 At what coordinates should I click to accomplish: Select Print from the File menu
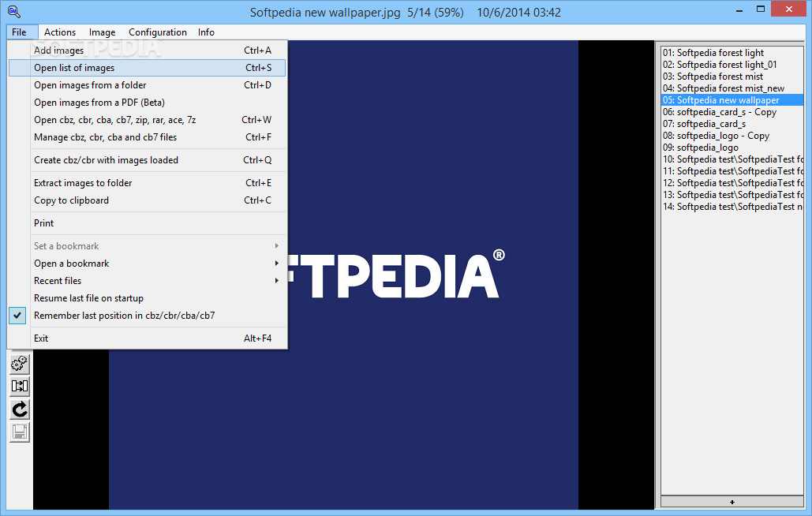click(148, 223)
